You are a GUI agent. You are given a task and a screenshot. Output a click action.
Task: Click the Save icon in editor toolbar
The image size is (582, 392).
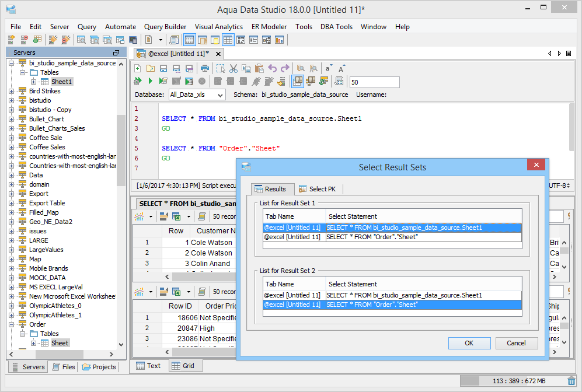(163, 68)
